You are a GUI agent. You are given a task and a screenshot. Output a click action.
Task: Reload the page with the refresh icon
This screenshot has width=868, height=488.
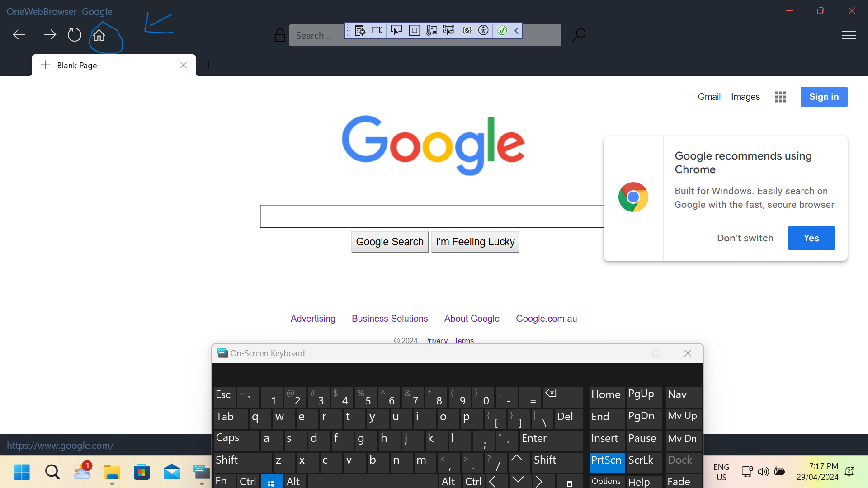point(74,35)
